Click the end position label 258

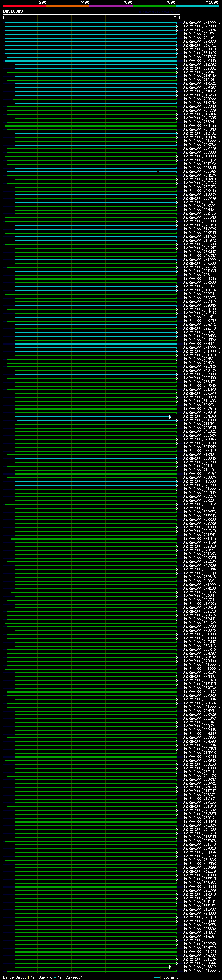pos(175,17)
